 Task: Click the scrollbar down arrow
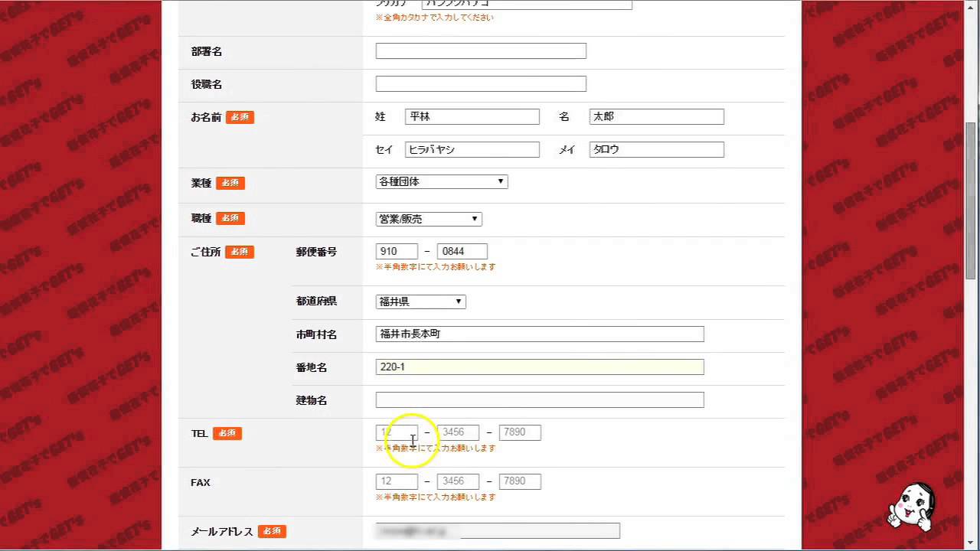point(972,544)
